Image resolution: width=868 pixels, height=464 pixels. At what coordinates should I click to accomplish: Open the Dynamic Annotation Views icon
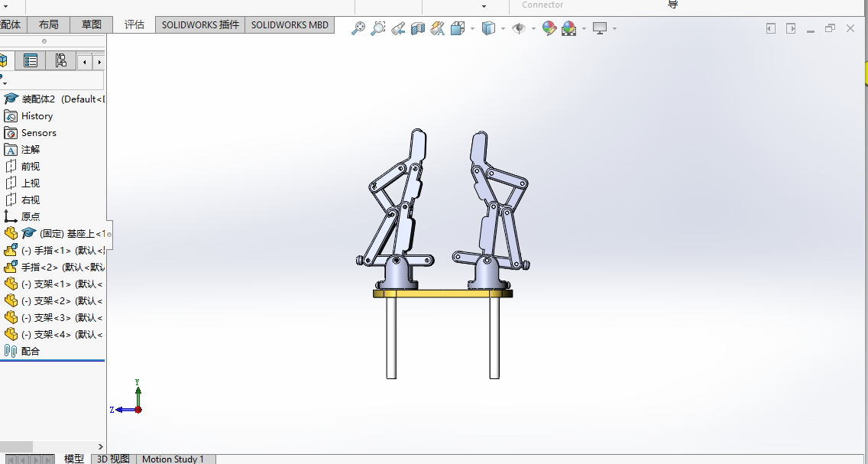tap(437, 28)
